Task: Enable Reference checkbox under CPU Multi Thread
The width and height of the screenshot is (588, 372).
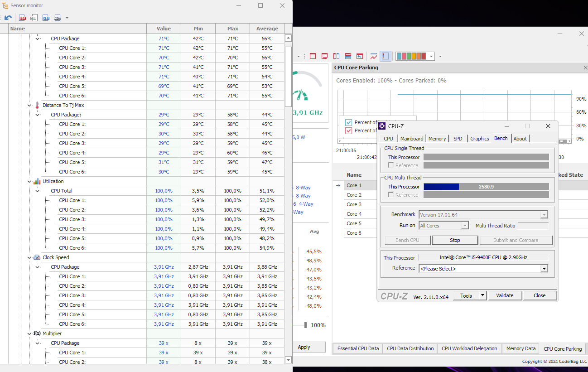Action: pyautogui.click(x=391, y=195)
